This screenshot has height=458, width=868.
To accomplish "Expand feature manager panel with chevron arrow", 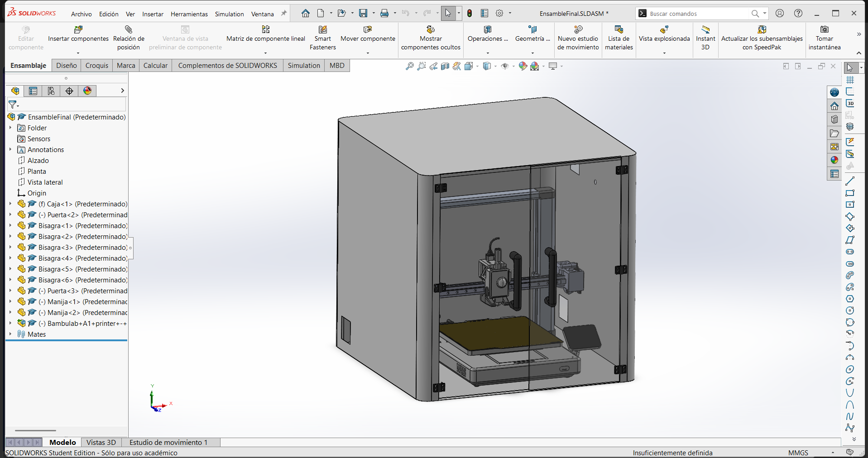I will (122, 91).
